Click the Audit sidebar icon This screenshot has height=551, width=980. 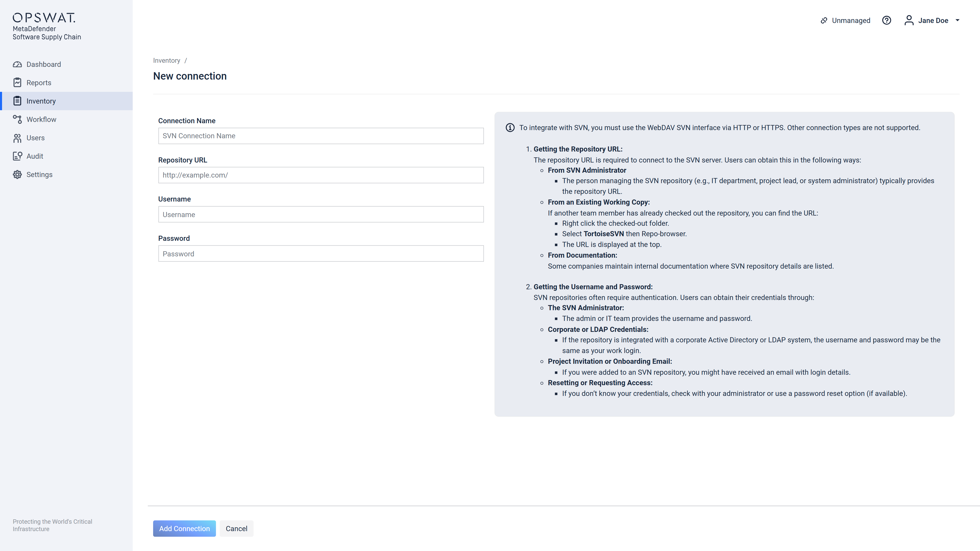pyautogui.click(x=17, y=156)
